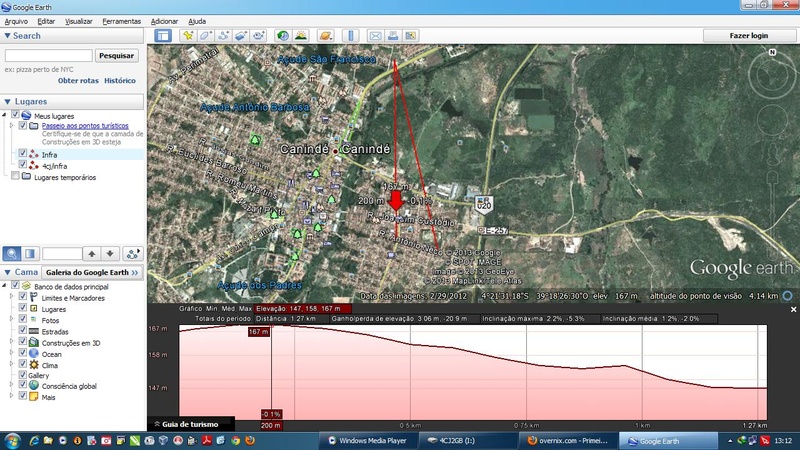Open Internet Explorer from taskbar

(x=34, y=440)
